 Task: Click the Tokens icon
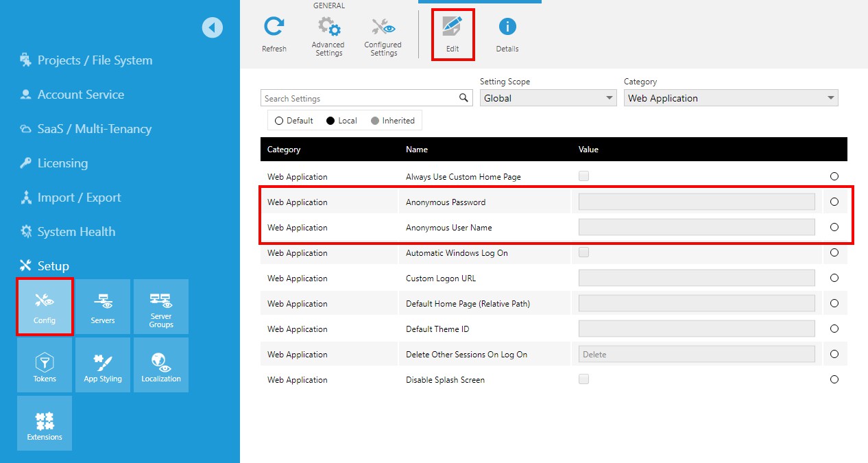[44, 364]
